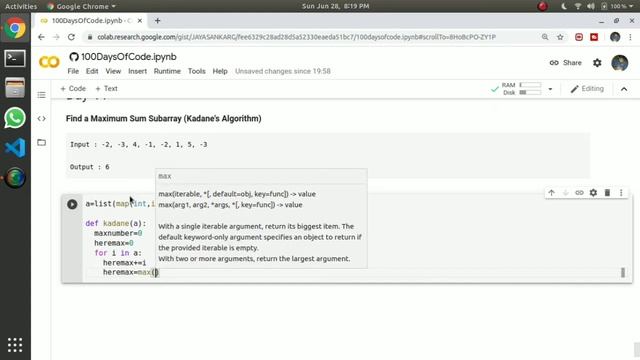Launch Terminal from the dock
The image size is (640, 360).
(15, 58)
